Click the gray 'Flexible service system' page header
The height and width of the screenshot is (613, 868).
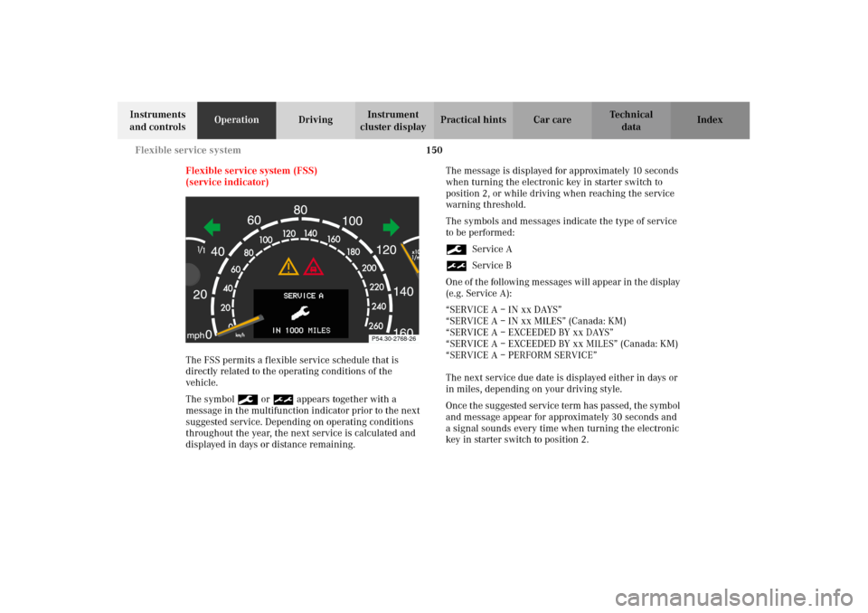click(x=188, y=150)
